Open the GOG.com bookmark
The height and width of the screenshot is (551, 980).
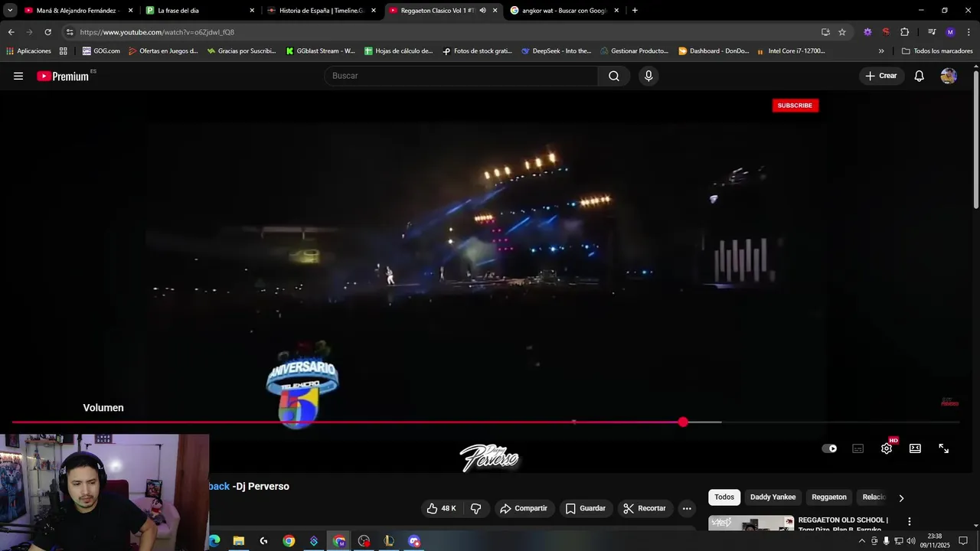coord(101,51)
